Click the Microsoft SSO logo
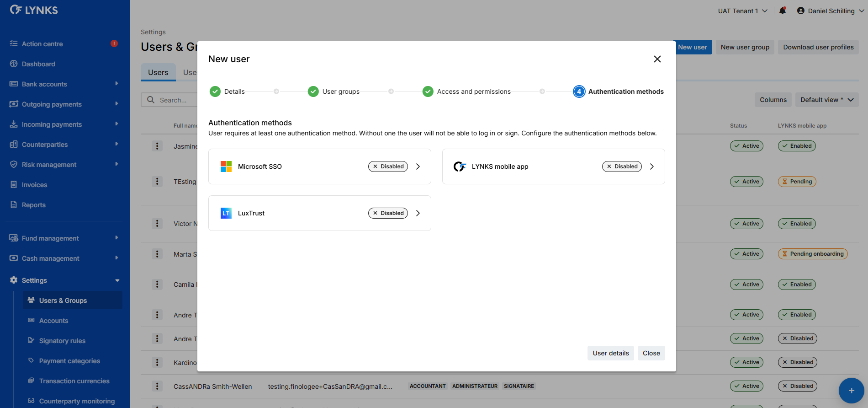The image size is (868, 408). point(226,166)
